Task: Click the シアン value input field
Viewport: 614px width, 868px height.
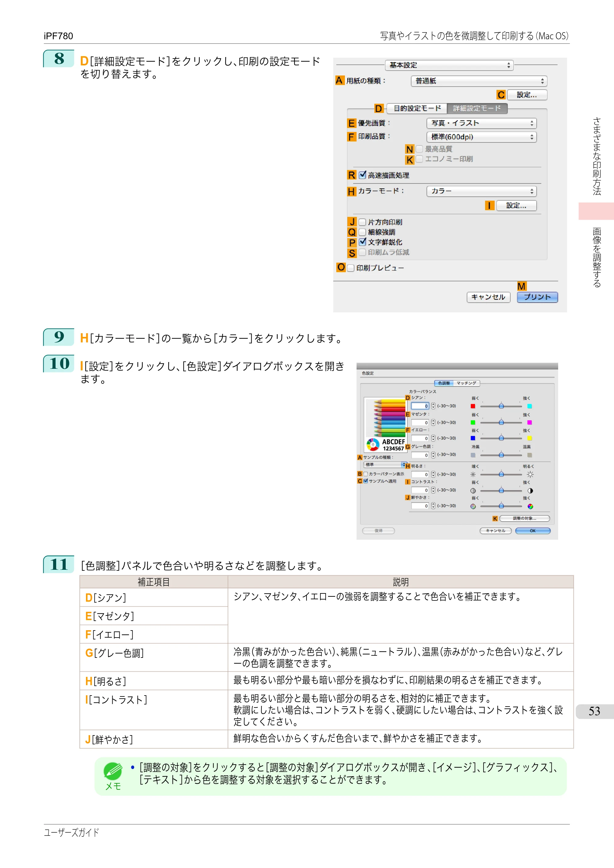Action: 420,407
